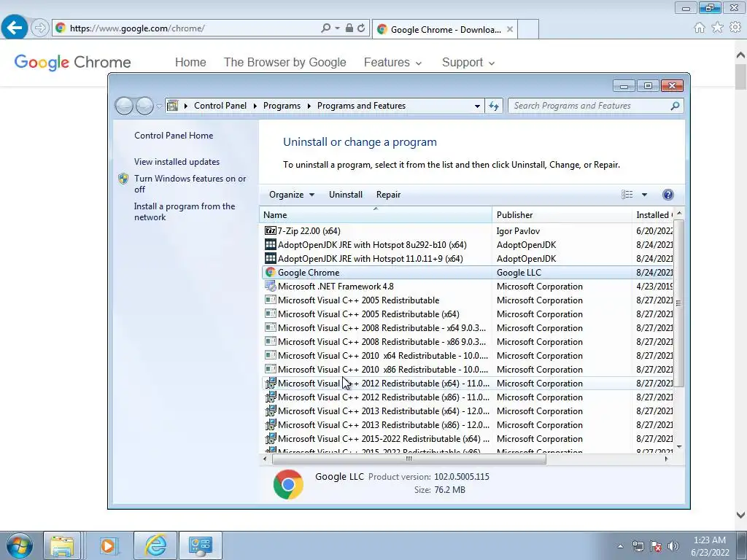Select Visual C++ 2013 Redistributable (x64) entry
747x560 pixels.
click(467, 411)
